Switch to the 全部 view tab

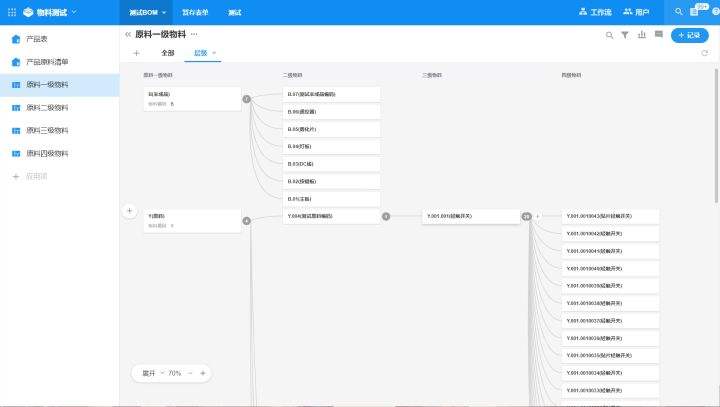tap(168, 53)
